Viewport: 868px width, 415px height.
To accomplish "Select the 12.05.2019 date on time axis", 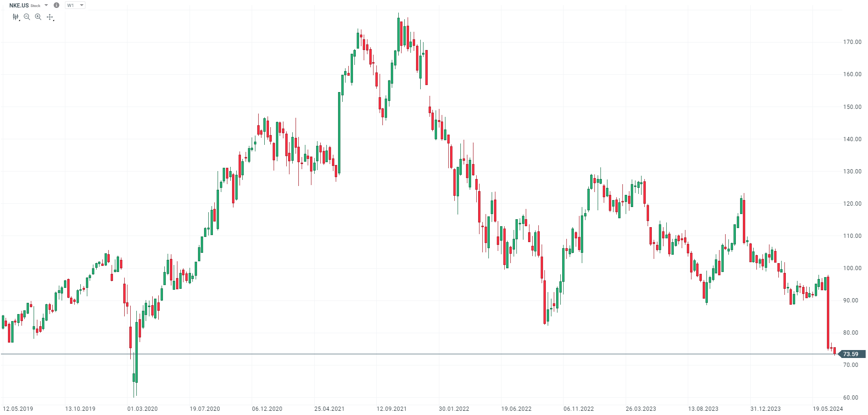I will point(18,409).
